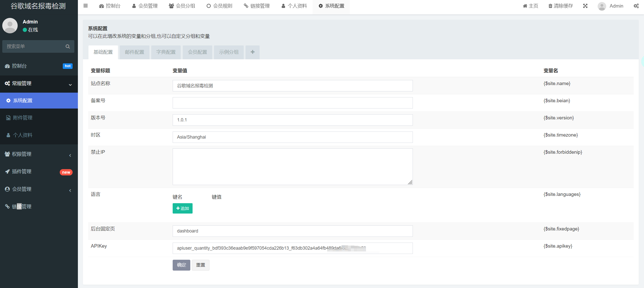Image resolution: width=644 pixels, height=288 pixels.
Task: Switch to the 字典配置 tab
Action: 166,52
